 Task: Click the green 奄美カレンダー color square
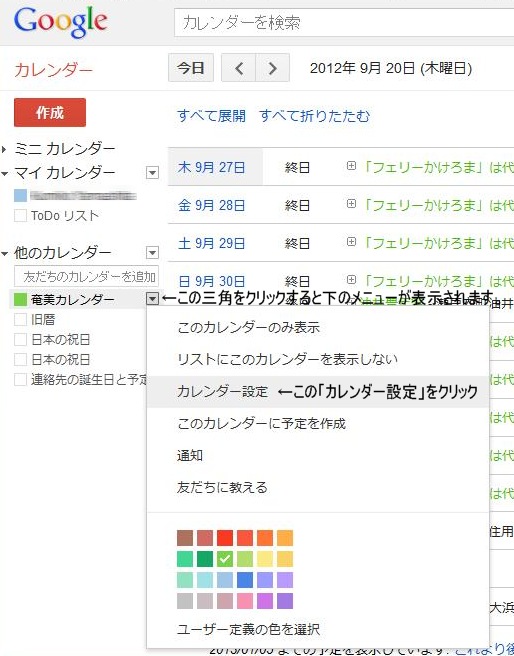(20, 299)
